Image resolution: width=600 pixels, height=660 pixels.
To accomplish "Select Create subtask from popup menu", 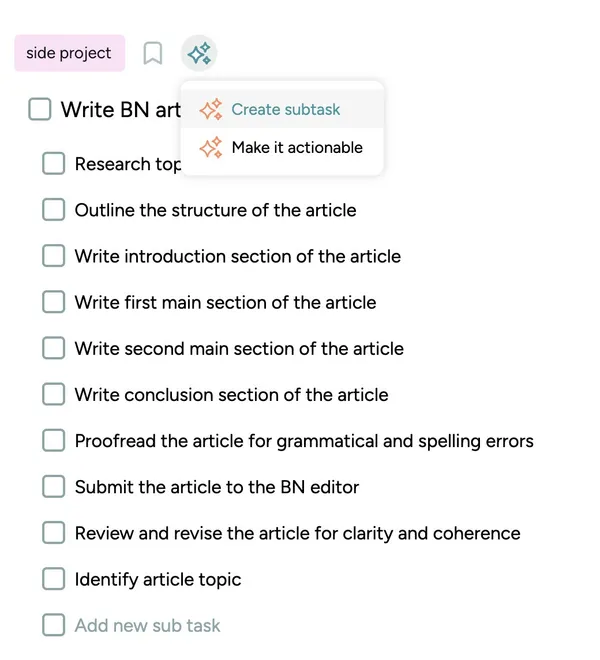I will 283,109.
